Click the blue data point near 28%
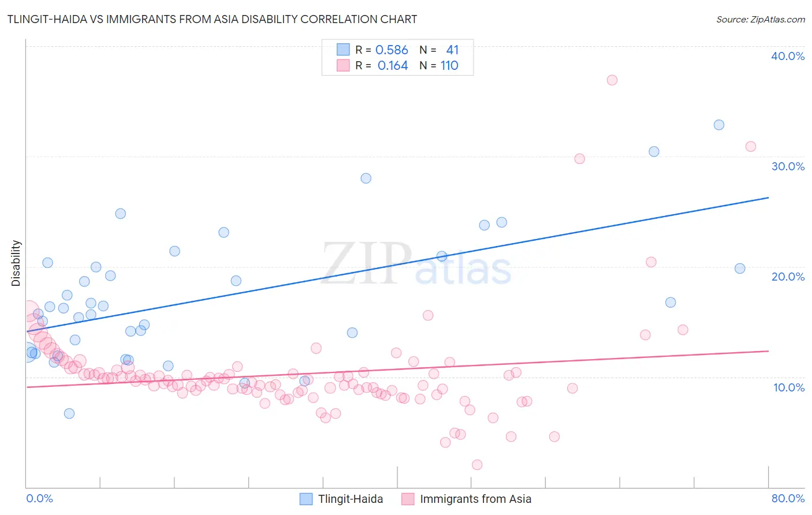The height and width of the screenshot is (515, 812). pos(366,178)
